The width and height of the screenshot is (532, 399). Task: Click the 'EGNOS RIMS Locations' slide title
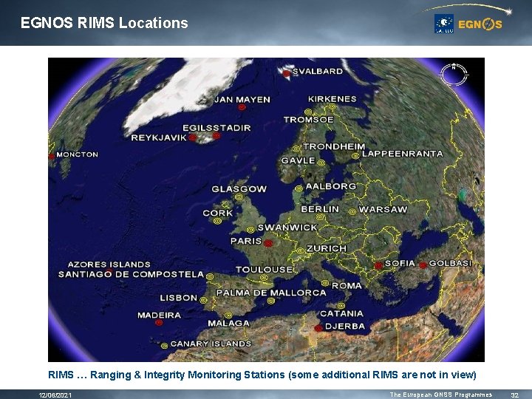pos(104,23)
